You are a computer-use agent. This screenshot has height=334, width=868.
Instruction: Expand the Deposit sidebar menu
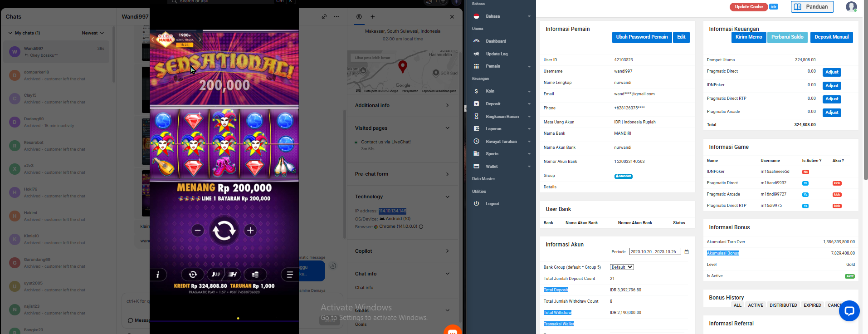[502, 104]
